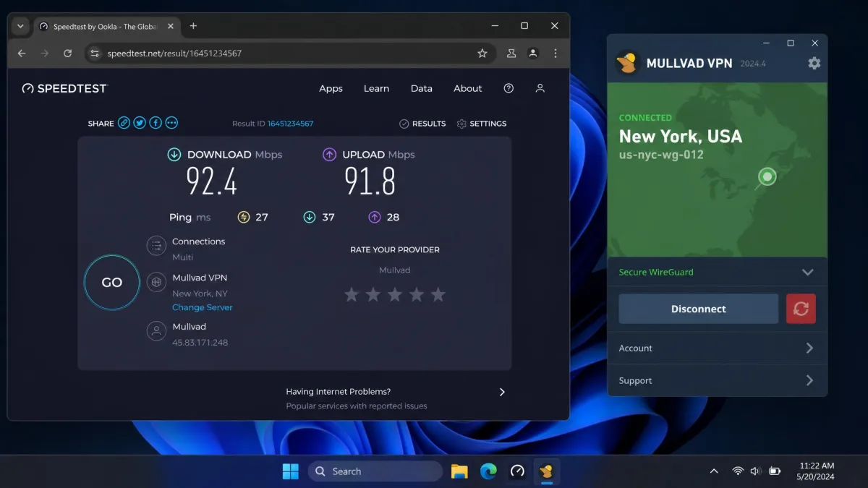
Task: Open the Apps menu on Speedtest
Action: click(331, 88)
